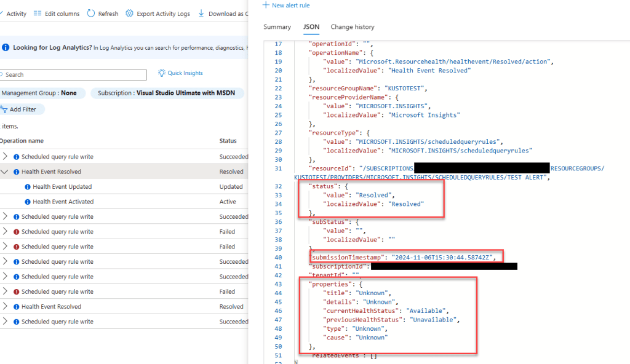Image resolution: width=630 pixels, height=364 pixels.
Task: Open the Subscription filter pill
Action: [x=167, y=93]
